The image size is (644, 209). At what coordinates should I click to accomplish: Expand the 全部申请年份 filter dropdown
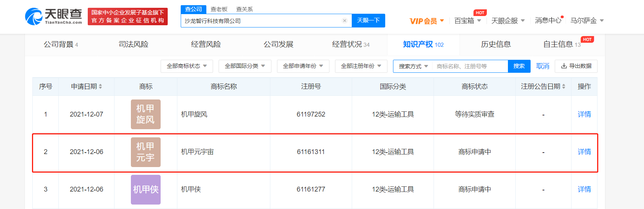click(303, 66)
